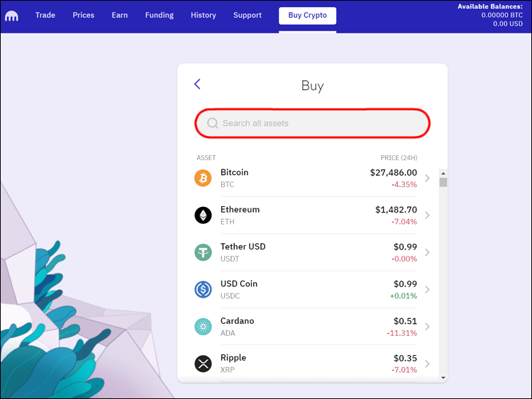Click the USDT ticker text
532x399 pixels.
pyautogui.click(x=230, y=259)
